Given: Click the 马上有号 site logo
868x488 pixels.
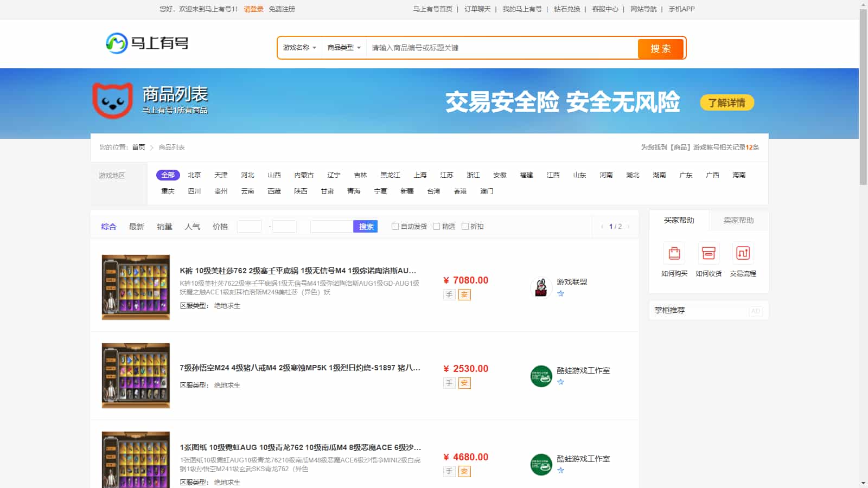Looking at the screenshot, I should (147, 43).
